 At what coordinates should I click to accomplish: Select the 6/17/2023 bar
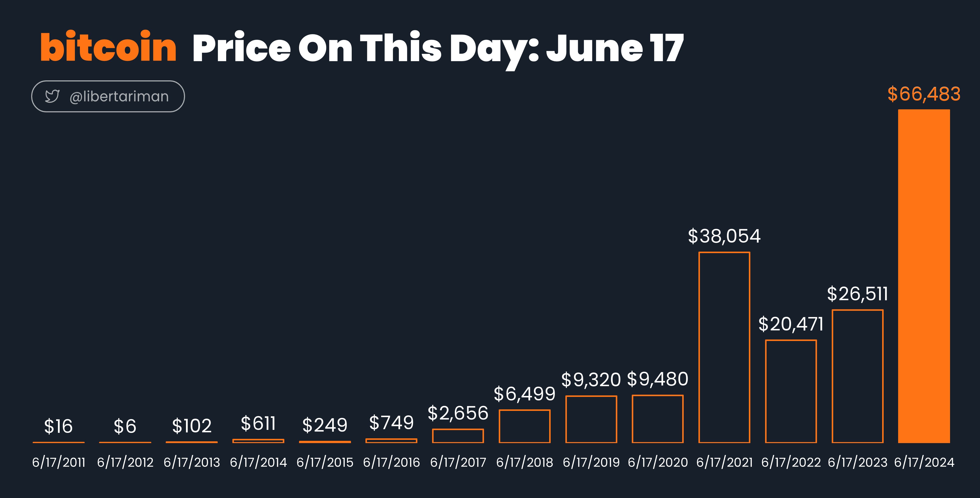857,376
